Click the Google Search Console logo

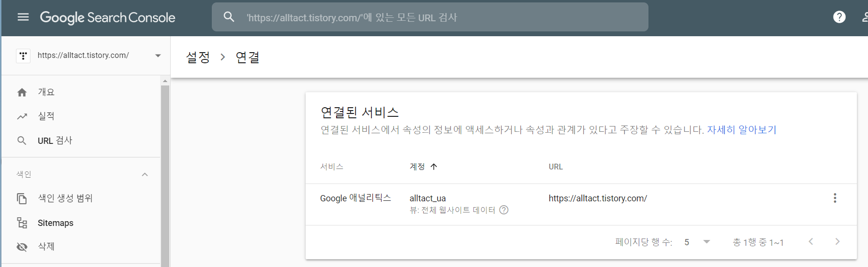pos(107,17)
